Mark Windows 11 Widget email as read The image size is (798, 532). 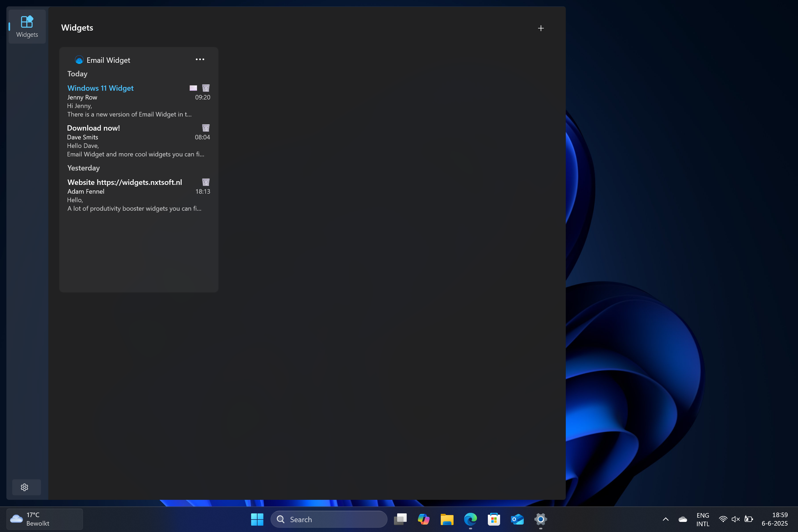(193, 88)
